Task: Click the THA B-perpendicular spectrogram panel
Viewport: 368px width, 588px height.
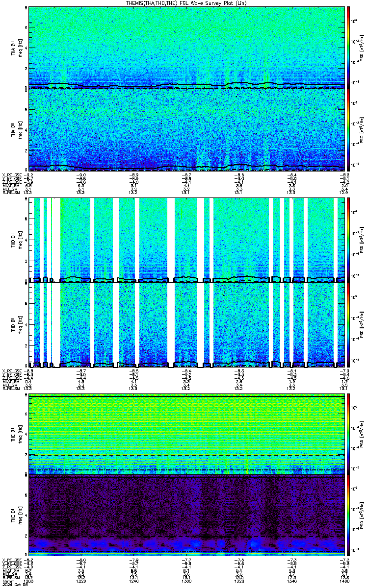Action: click(x=187, y=48)
